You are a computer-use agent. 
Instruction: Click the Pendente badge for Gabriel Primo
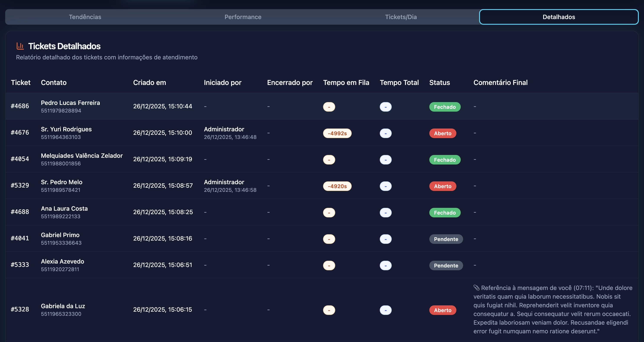pos(446,239)
